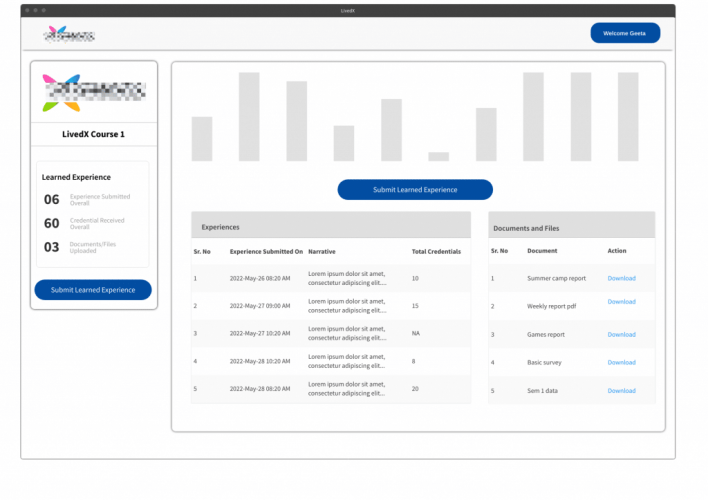Viewport: 708px width, 500px height.
Task: Click the Welcome Geeta button
Action: pos(625,33)
